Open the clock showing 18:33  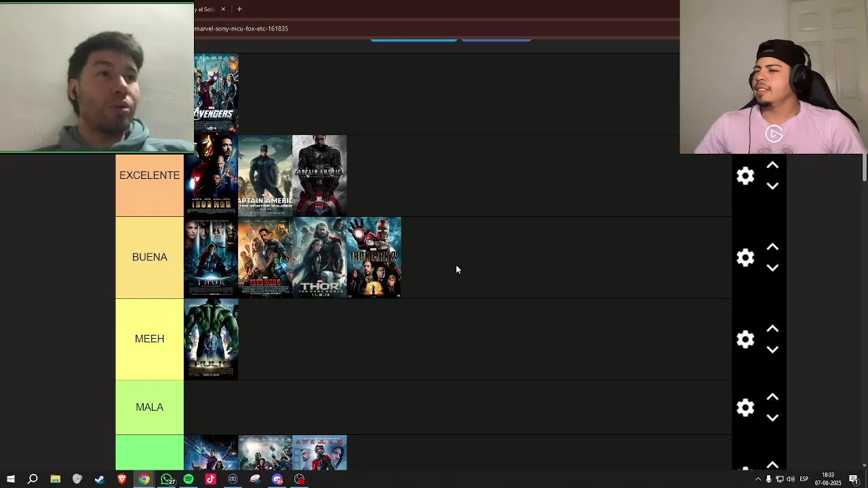click(x=828, y=479)
